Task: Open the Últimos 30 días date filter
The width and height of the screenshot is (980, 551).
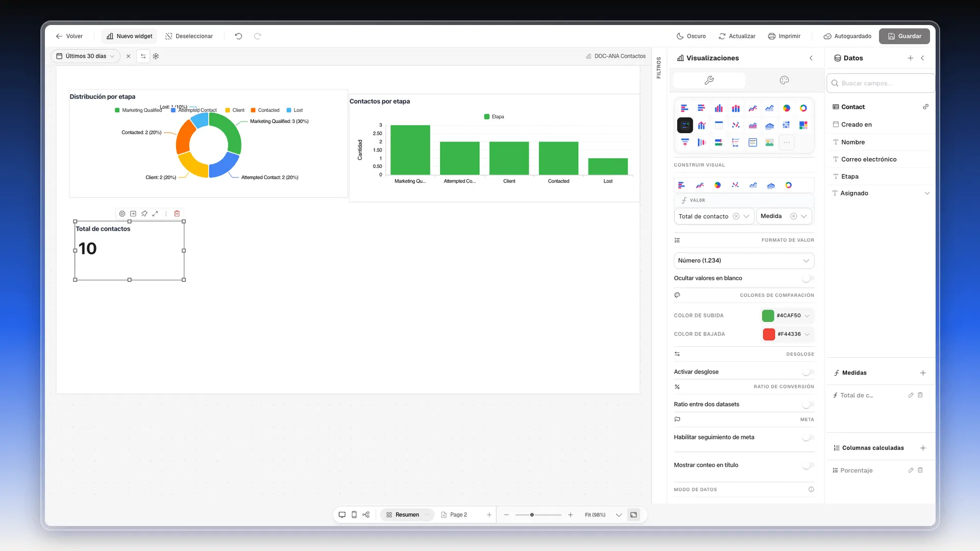Action: (x=85, y=56)
